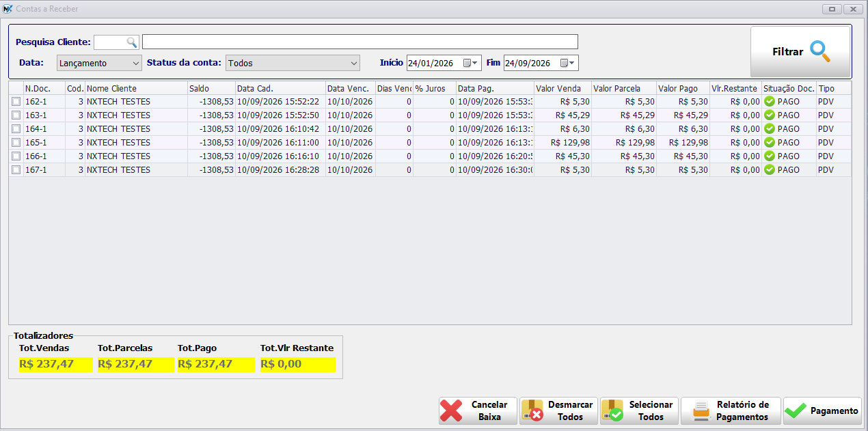Click the client name text field
The width and height of the screenshot is (868, 431).
360,42
